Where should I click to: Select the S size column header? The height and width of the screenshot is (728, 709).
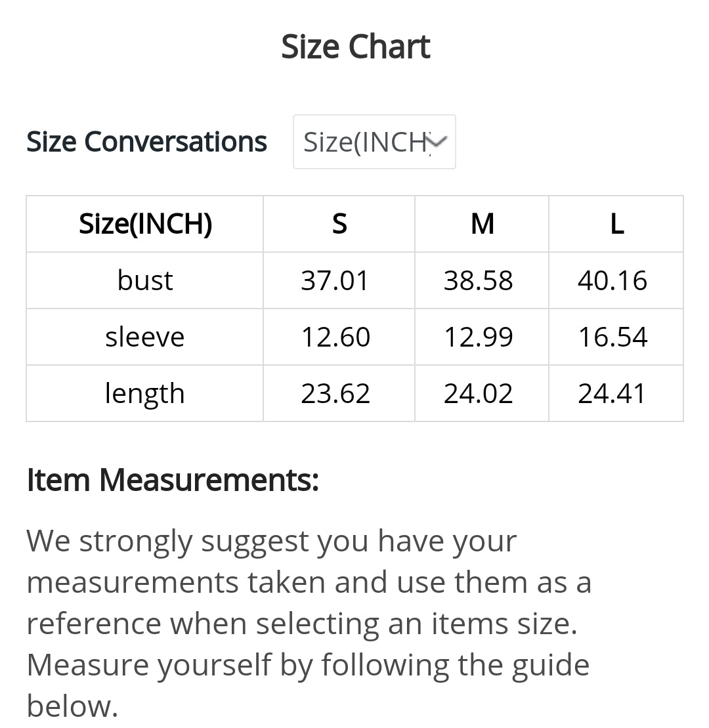[x=339, y=224]
